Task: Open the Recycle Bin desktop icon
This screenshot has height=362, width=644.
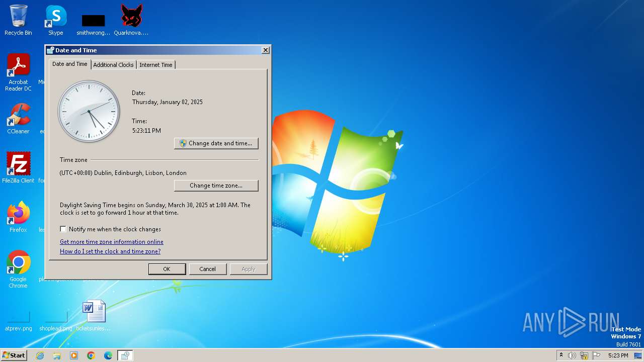Action: [18, 20]
